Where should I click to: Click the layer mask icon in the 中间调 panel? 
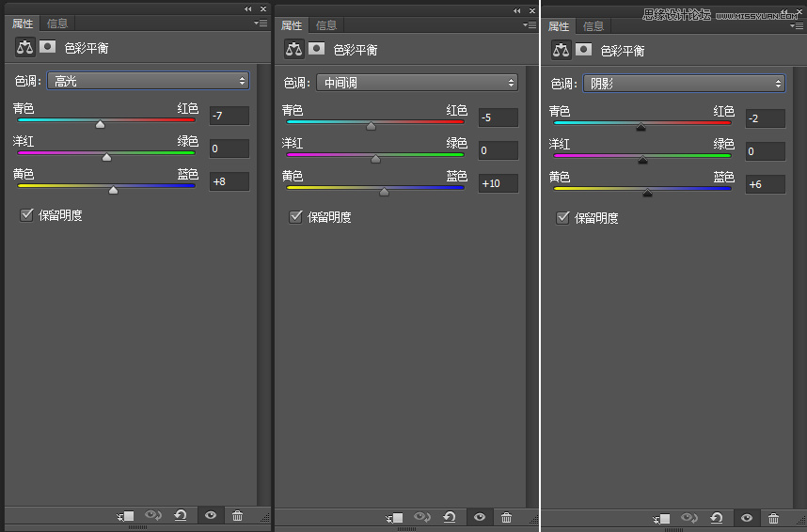pos(317,49)
